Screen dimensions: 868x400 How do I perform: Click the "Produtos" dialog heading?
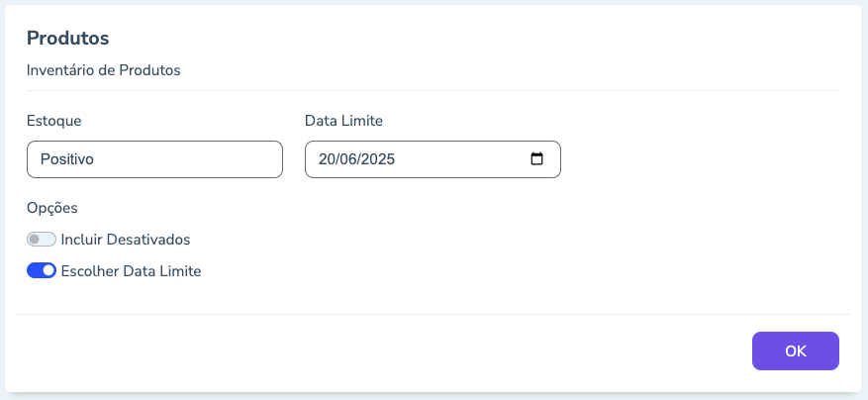[x=67, y=39]
